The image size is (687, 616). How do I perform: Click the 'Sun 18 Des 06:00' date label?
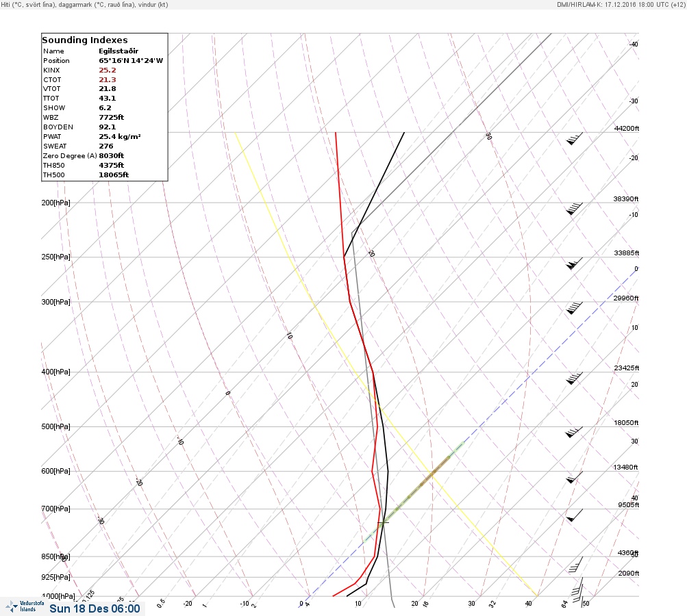tap(95, 609)
